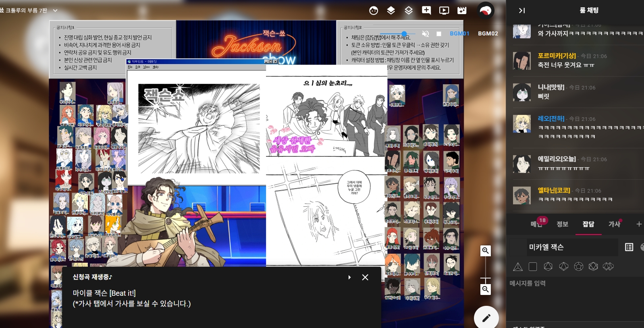Roll the D12 dodecahedron dice icon

coord(578,266)
